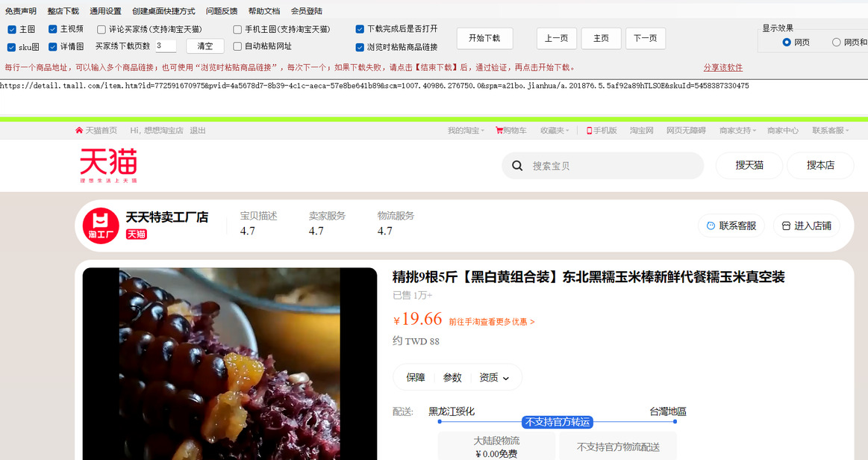This screenshot has width=868, height=460.
Task: Open 前往手淘查看更多优惠 link
Action: 492,322
